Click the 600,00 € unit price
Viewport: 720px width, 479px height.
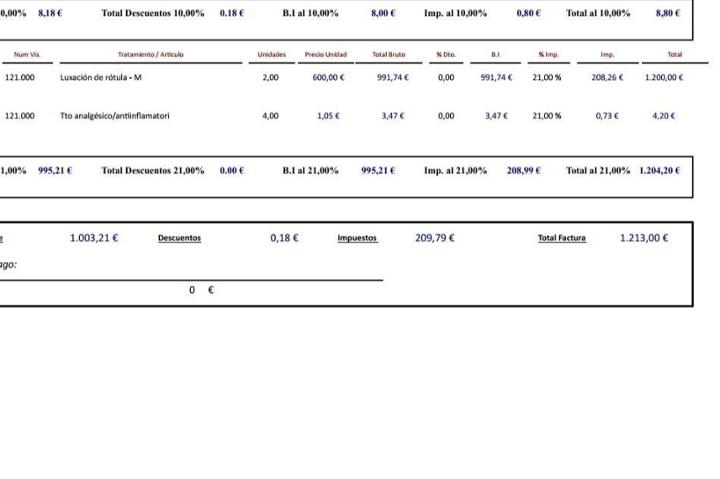click(x=328, y=77)
